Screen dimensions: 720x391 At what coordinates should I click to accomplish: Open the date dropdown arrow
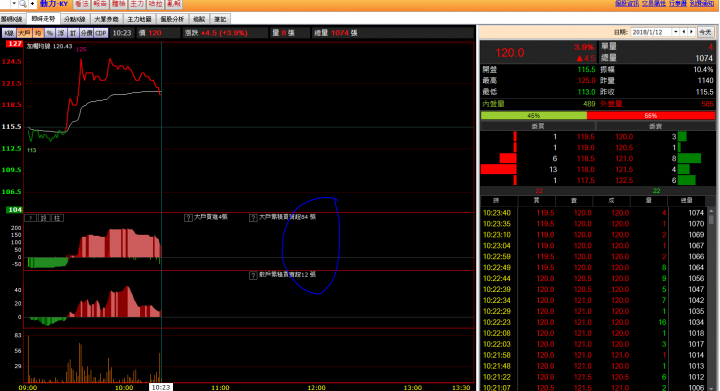click(676, 32)
